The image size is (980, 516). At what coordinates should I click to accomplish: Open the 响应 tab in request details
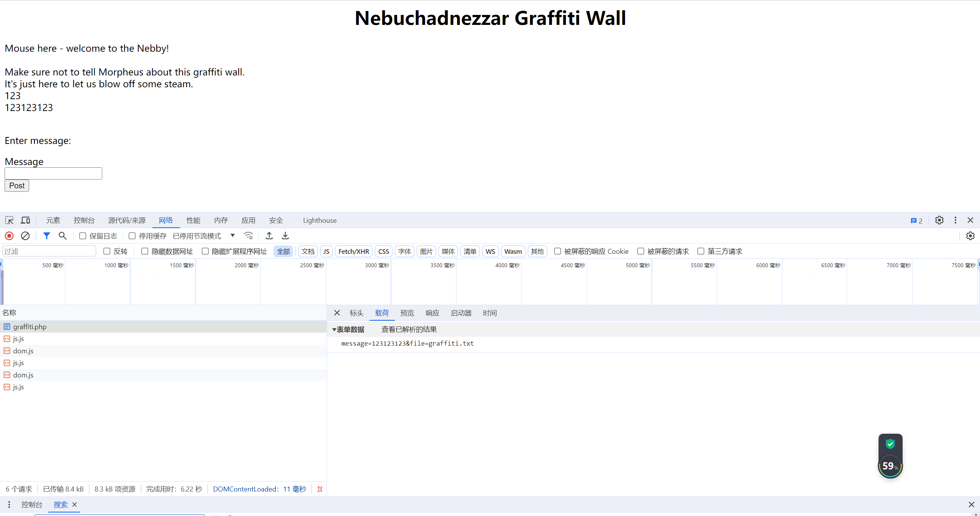432,313
